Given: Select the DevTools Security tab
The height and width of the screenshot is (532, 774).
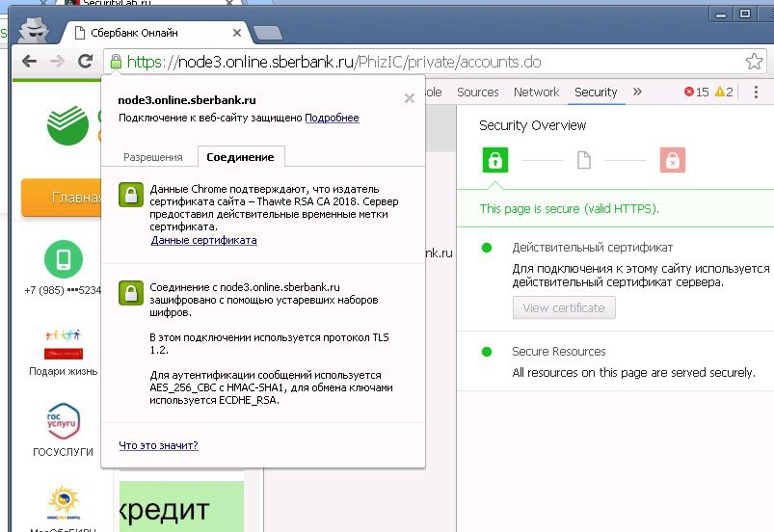Looking at the screenshot, I should (596, 93).
